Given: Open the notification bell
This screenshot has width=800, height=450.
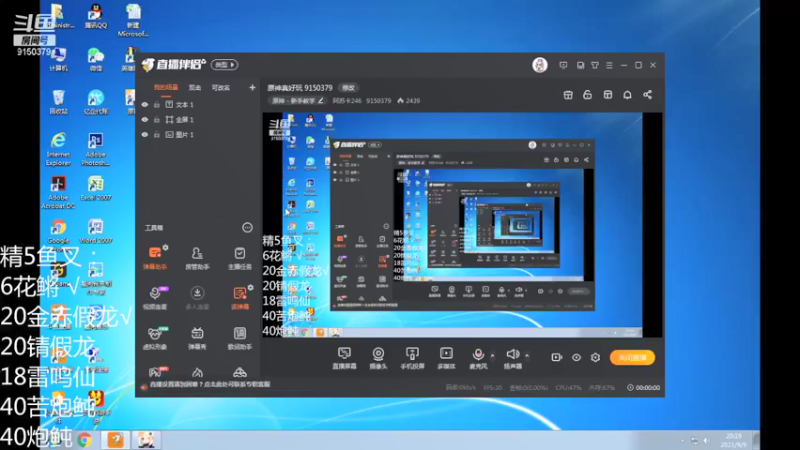Looking at the screenshot, I should click(628, 95).
